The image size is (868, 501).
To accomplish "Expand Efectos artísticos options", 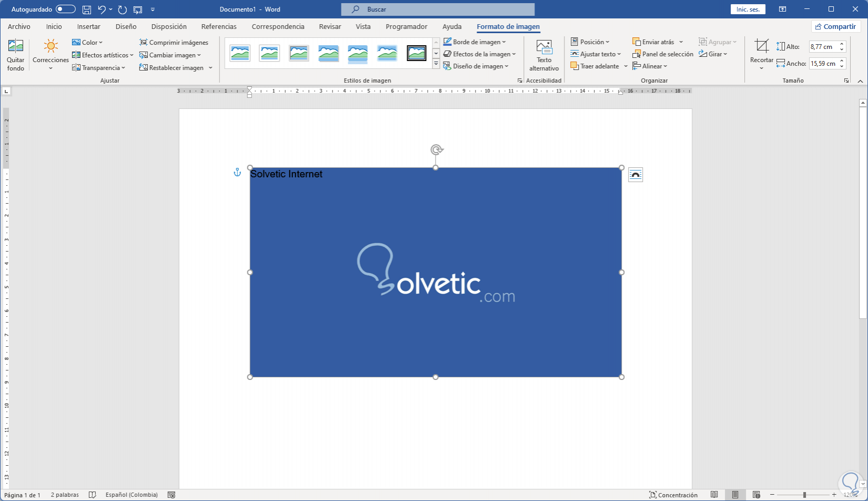I will [x=103, y=55].
